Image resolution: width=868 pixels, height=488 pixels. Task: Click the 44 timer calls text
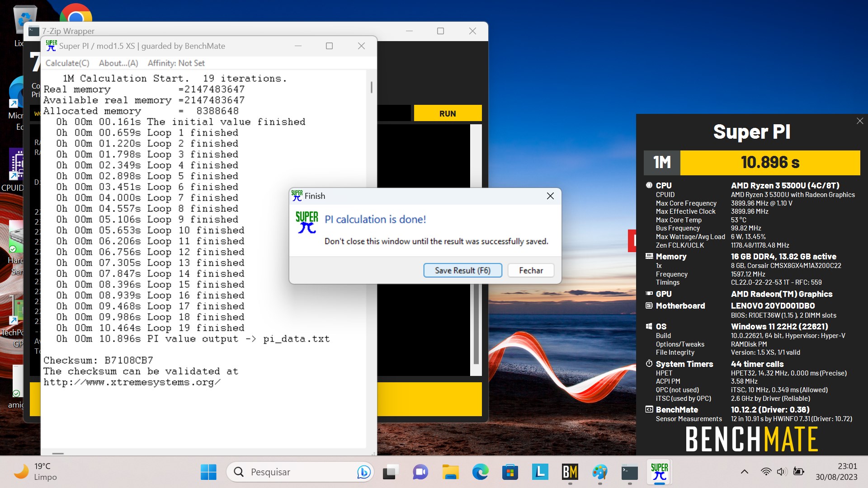click(757, 364)
